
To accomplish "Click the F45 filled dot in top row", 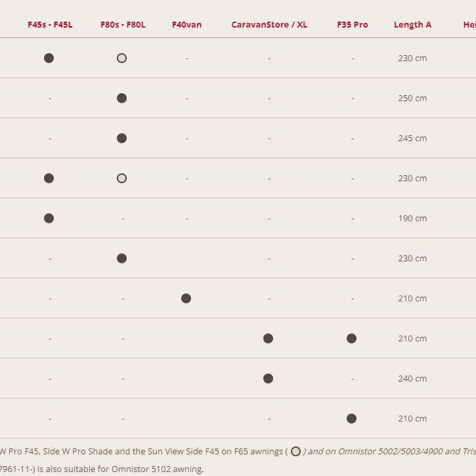I will coord(49,58).
